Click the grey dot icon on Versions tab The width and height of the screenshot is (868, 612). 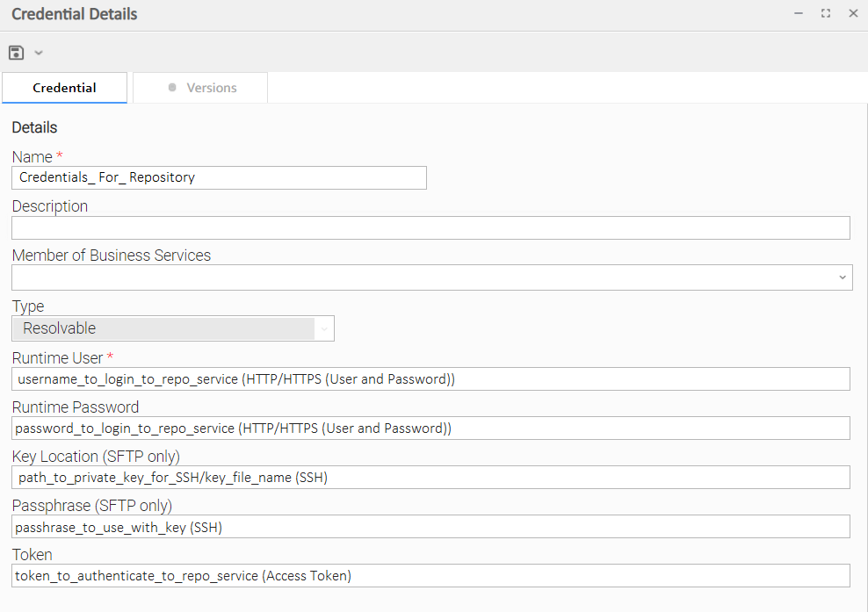(172, 88)
